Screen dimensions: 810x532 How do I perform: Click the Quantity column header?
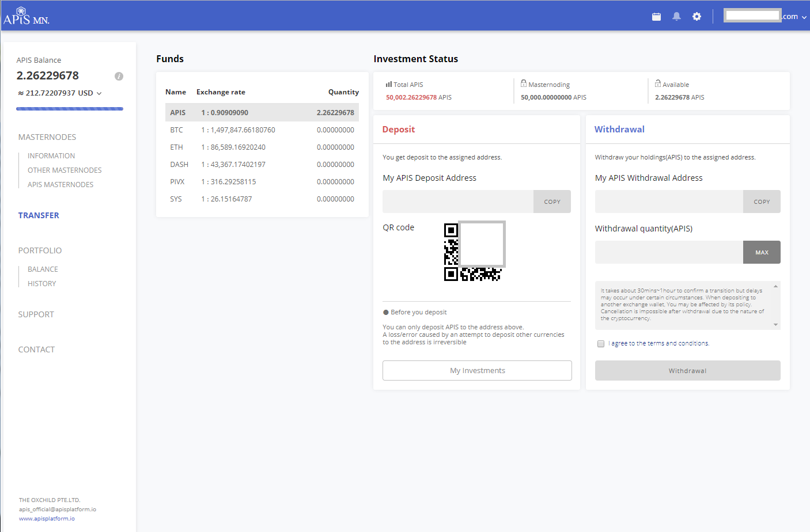[343, 92]
